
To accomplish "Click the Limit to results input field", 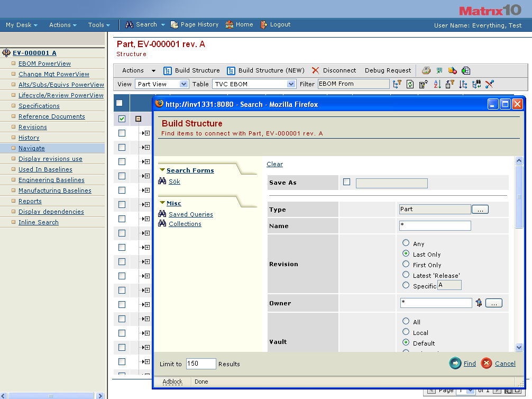I will [x=201, y=364].
